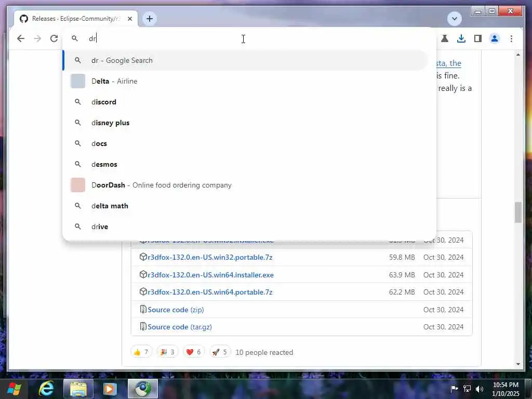Click the volume speaker tray icon
Screen dimensions: 532x399
click(480, 389)
